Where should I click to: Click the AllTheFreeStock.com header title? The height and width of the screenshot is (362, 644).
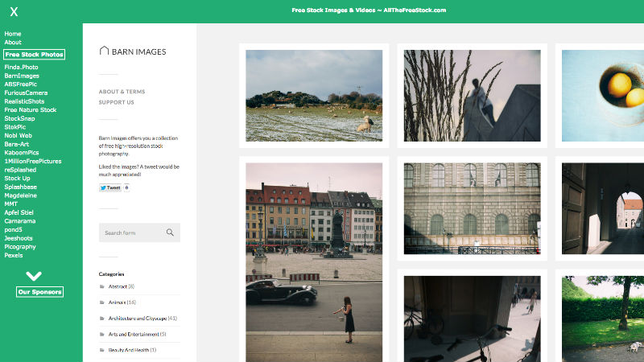369,10
